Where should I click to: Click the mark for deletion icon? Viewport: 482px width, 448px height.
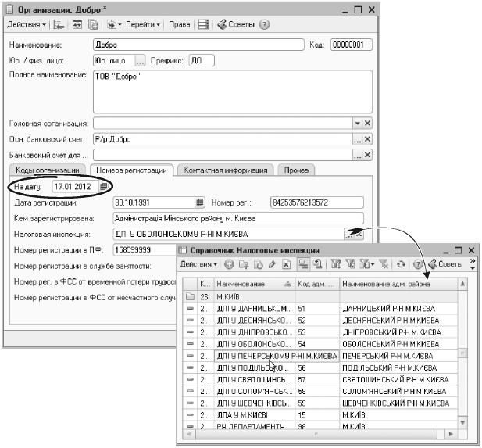285,264
